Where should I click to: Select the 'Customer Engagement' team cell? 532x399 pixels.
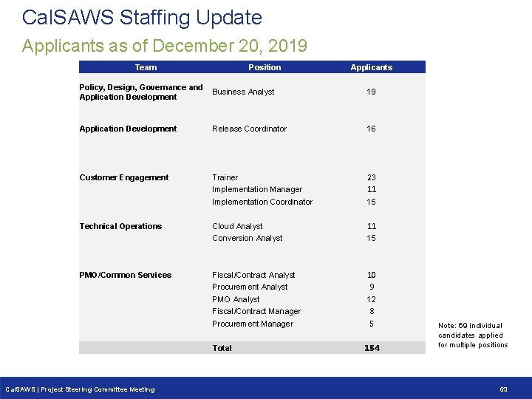coord(124,178)
